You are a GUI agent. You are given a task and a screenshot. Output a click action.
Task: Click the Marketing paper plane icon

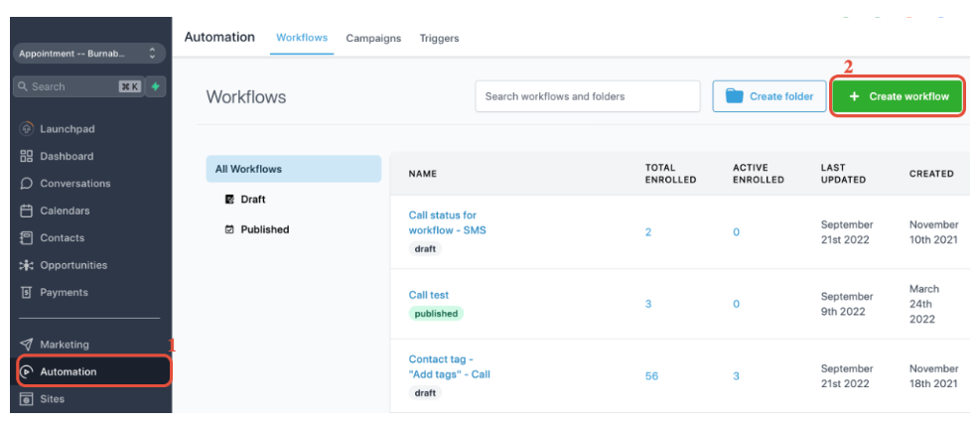tap(27, 345)
